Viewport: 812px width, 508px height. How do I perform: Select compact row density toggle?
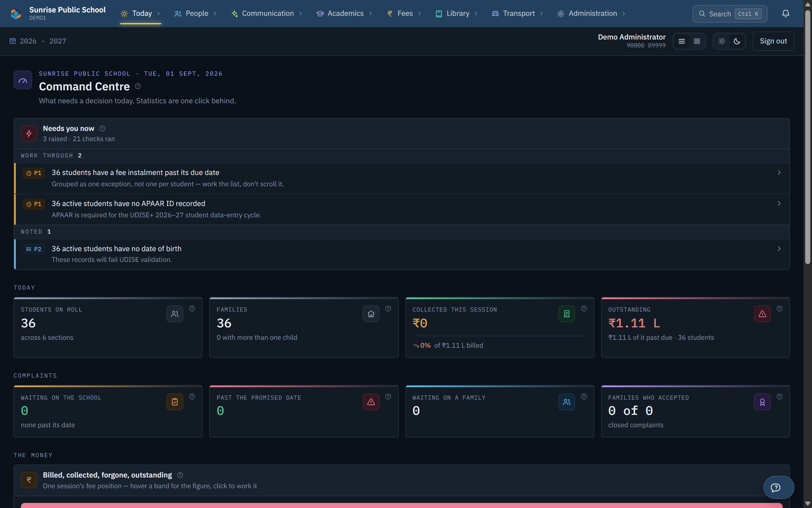697,41
